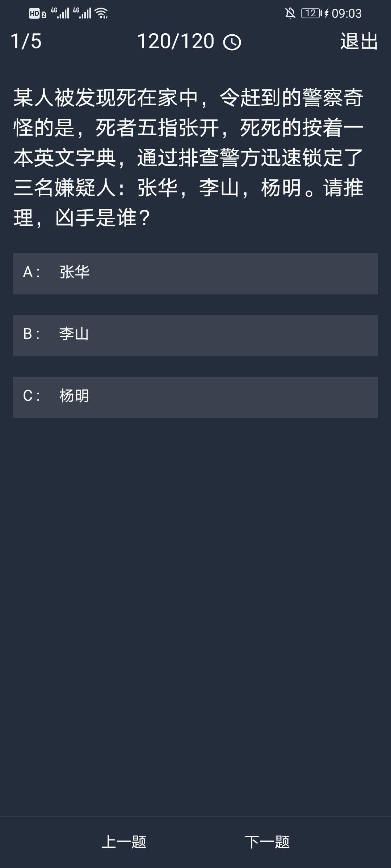
Task: Tap the charging lightning bolt icon
Action: pyautogui.click(x=326, y=13)
